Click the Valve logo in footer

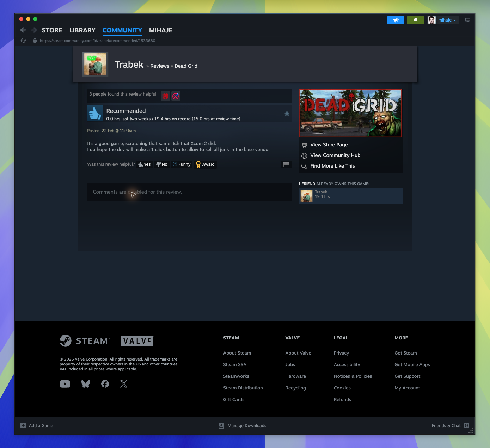[137, 341]
